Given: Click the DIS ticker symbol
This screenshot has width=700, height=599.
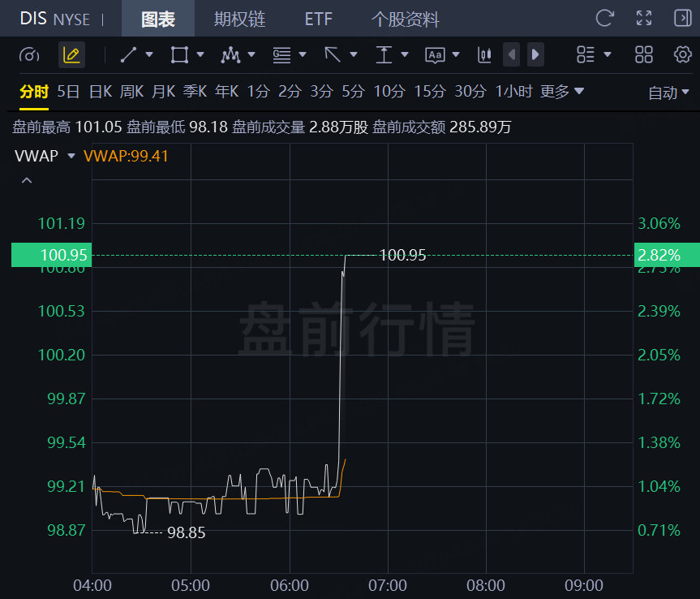Looking at the screenshot, I should 33,19.
